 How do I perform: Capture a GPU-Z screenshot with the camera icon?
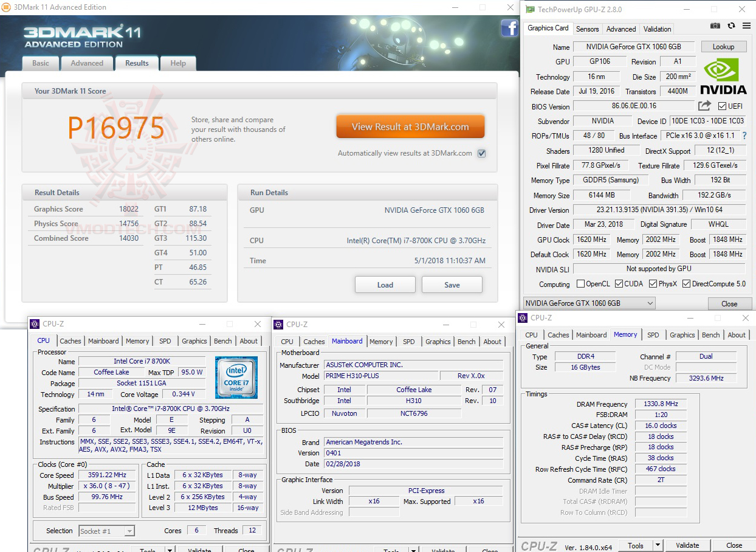(715, 26)
